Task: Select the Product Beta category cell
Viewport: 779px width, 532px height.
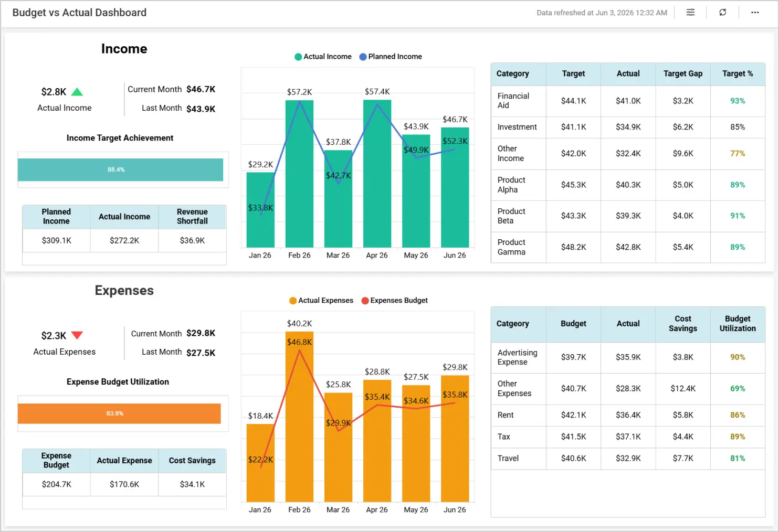Action: (518, 216)
